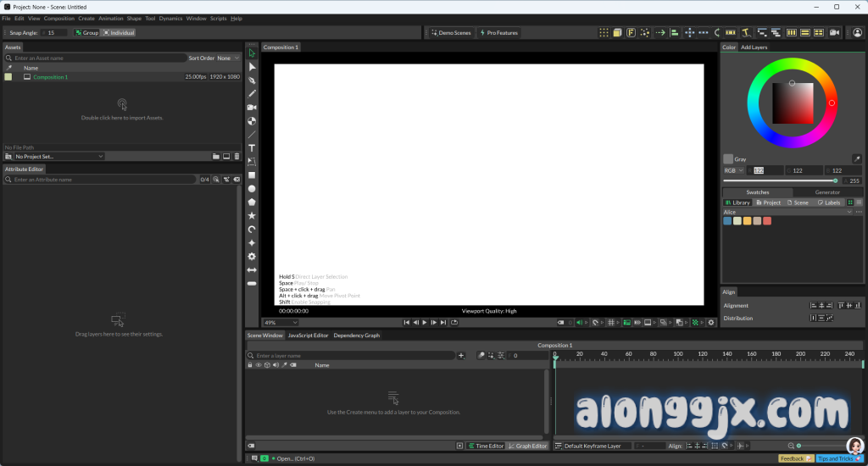The image size is (868, 466).
Task: Switch to the JavaScript Editor tab
Action: pyautogui.click(x=308, y=336)
